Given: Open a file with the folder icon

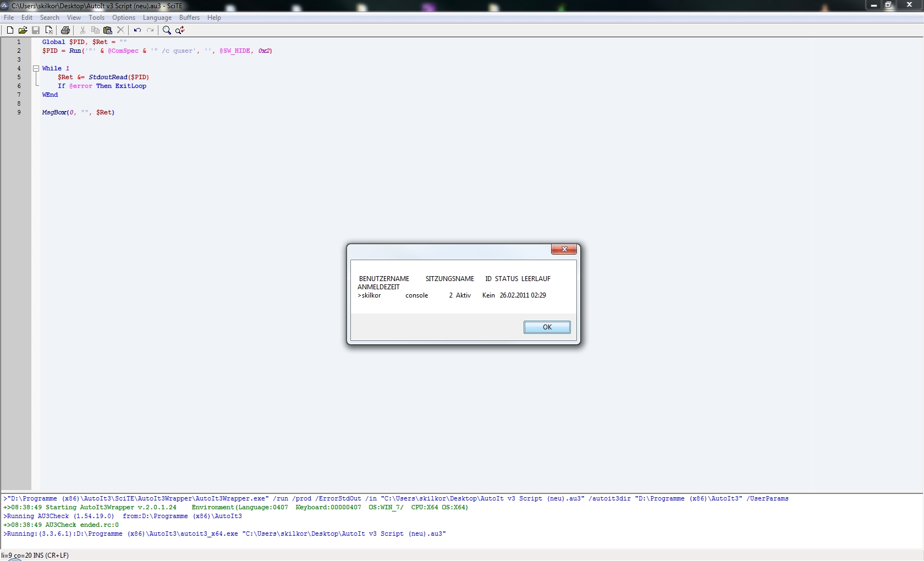Looking at the screenshot, I should click(x=23, y=30).
